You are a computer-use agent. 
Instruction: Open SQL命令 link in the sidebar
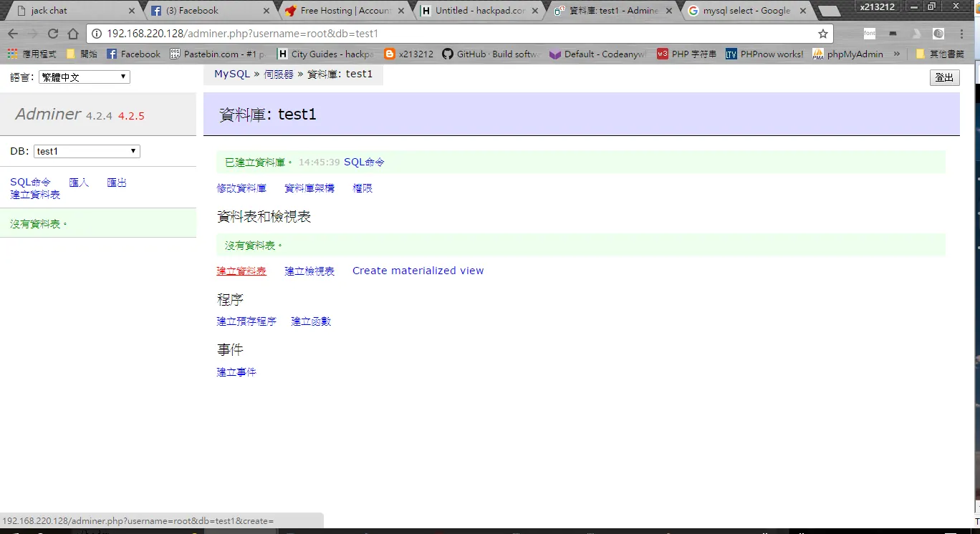click(x=31, y=183)
